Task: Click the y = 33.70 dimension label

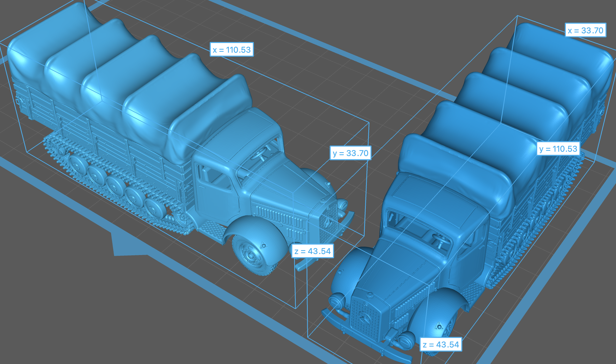Action: coord(350,153)
